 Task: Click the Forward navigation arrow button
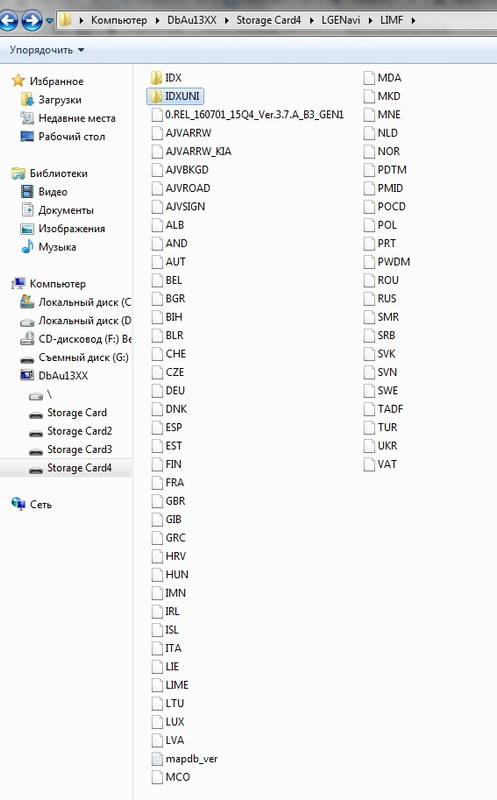pos(32,21)
